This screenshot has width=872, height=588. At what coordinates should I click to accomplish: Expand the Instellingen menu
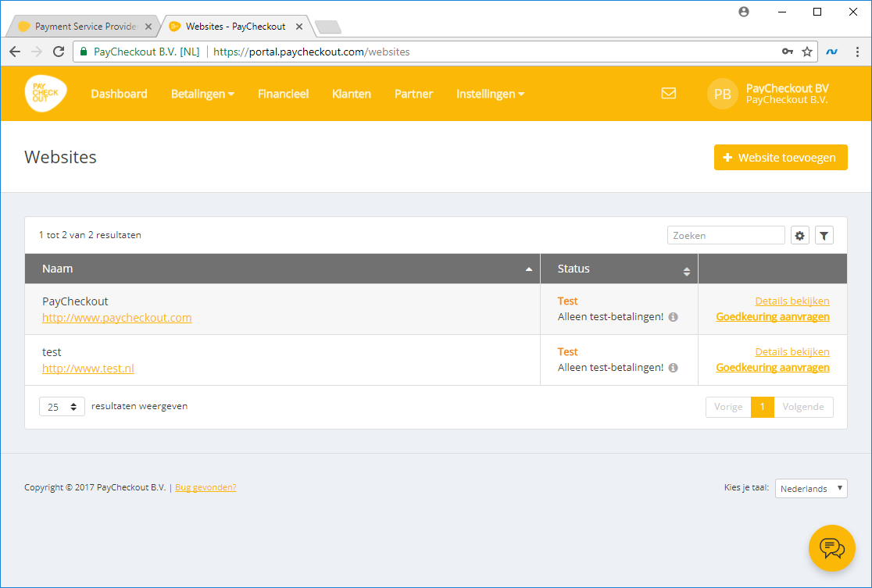pos(490,94)
